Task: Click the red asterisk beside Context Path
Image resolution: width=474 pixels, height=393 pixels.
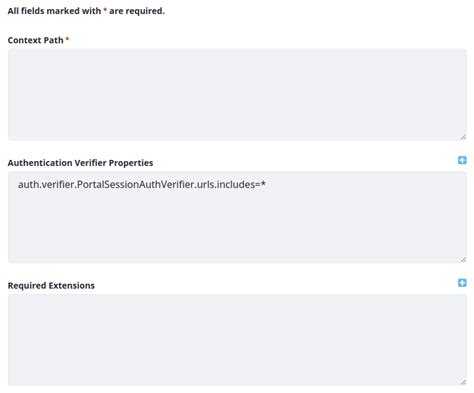Action: point(67,39)
